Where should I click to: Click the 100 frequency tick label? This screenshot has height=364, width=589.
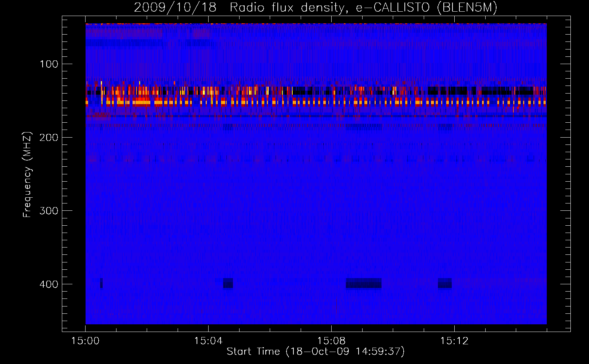coord(49,64)
